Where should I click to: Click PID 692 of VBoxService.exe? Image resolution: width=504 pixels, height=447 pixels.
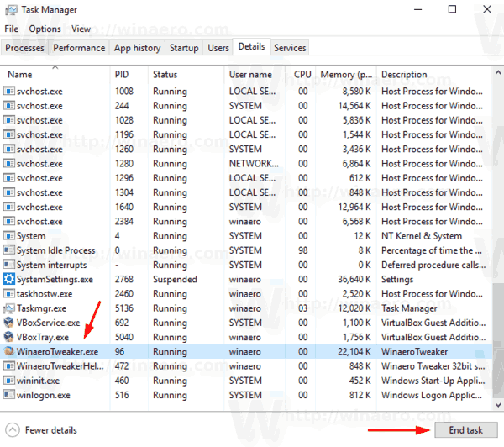[122, 323]
